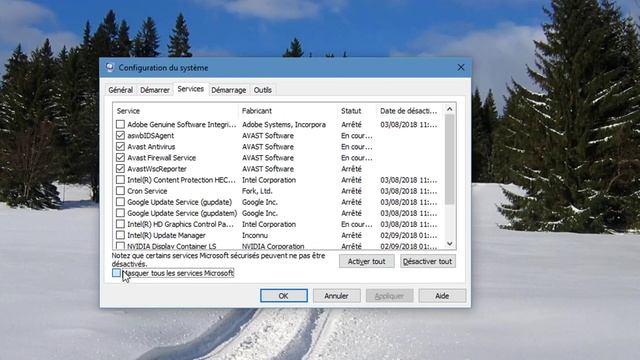
Task: Select the Adobe Systems, Incorpora manufacturer cell
Action: coord(284,124)
